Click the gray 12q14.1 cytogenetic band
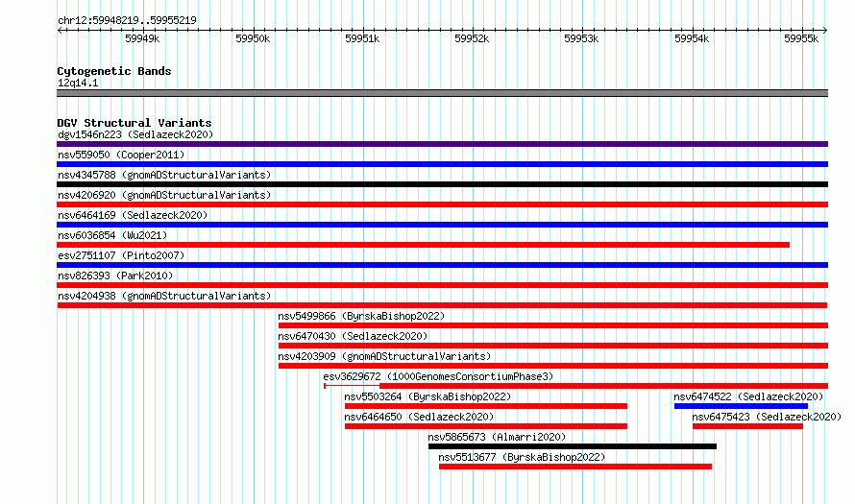Image resolution: width=855 pixels, height=504 pixels. 442,93
